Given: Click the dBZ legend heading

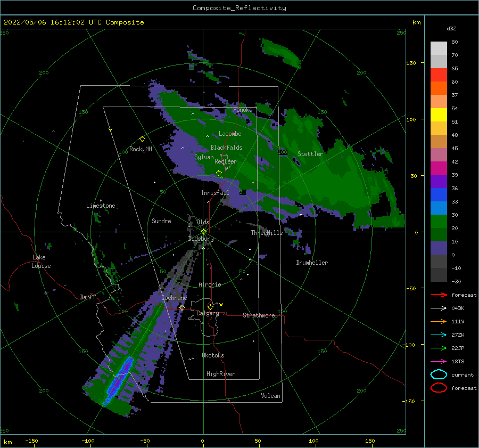Looking at the screenshot, I should (x=451, y=28).
